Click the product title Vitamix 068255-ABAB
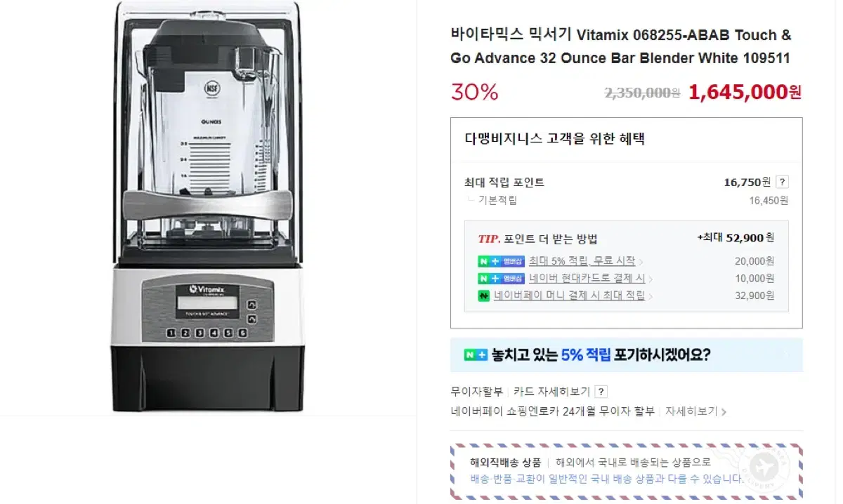The height and width of the screenshot is (504, 843). pyautogui.click(x=621, y=46)
